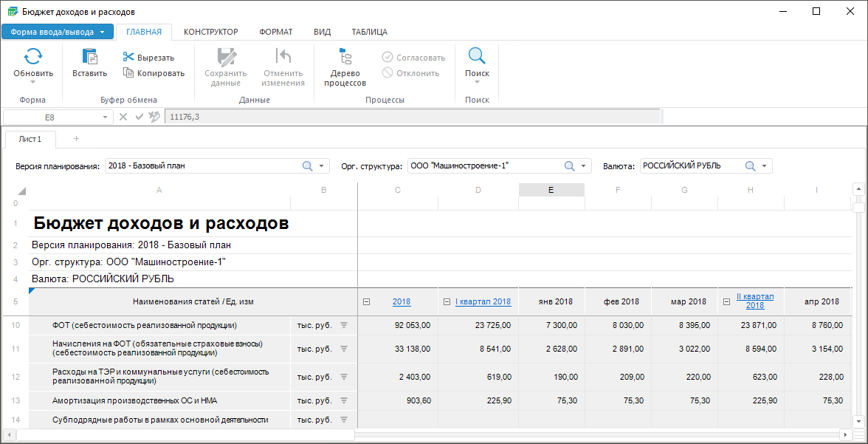This screenshot has width=868, height=444.
Task: Click the Вставить paste icon
Action: [x=89, y=57]
